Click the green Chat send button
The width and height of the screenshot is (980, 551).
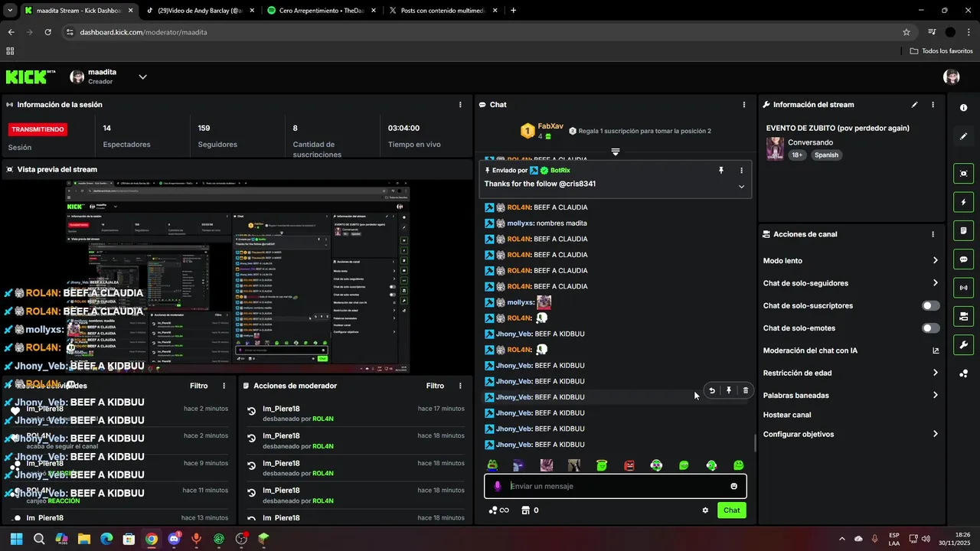[731, 510]
